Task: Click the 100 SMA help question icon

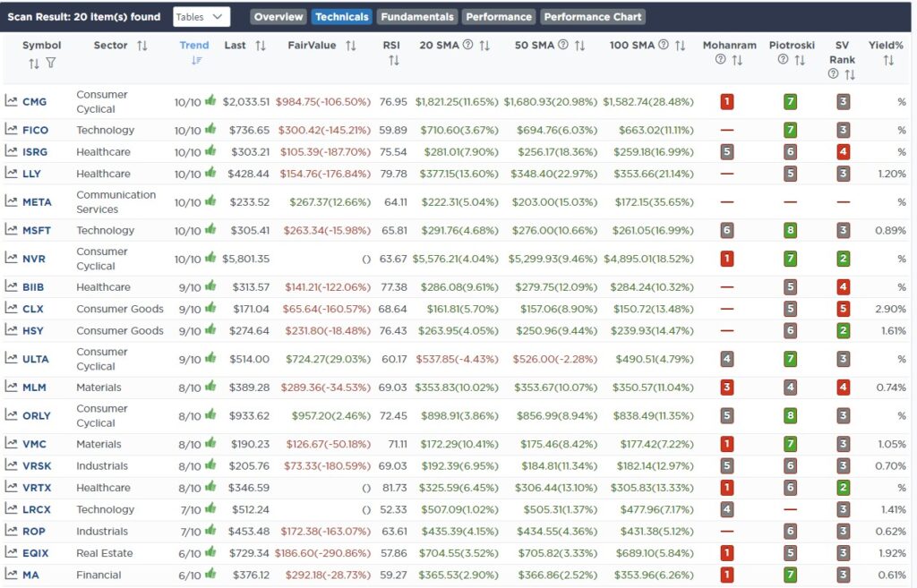Action: point(664,45)
